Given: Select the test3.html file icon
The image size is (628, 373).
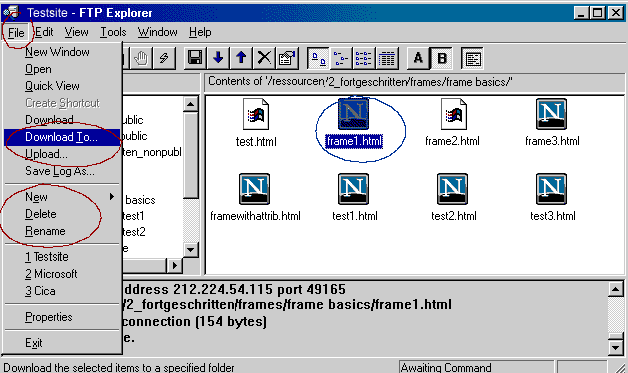Looking at the screenshot, I should [x=552, y=189].
